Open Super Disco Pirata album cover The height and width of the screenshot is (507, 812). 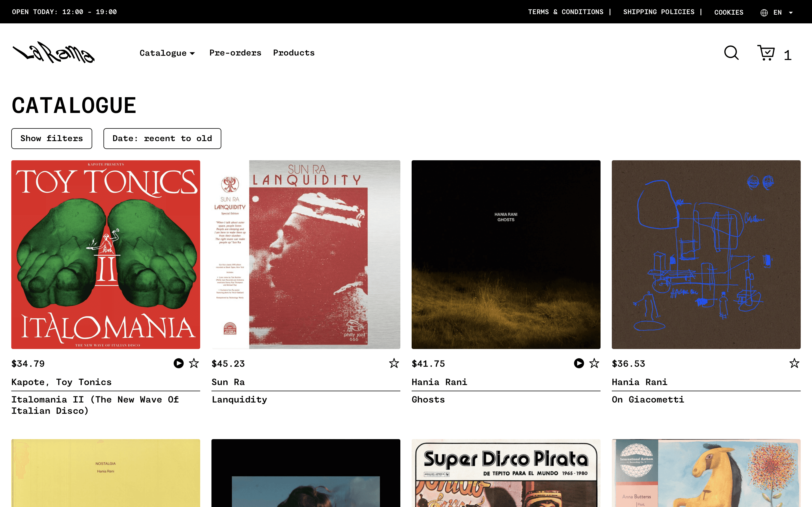click(x=506, y=473)
